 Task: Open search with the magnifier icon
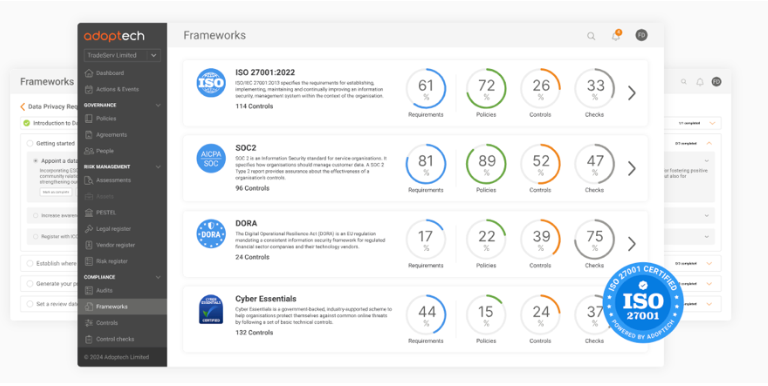(591, 36)
